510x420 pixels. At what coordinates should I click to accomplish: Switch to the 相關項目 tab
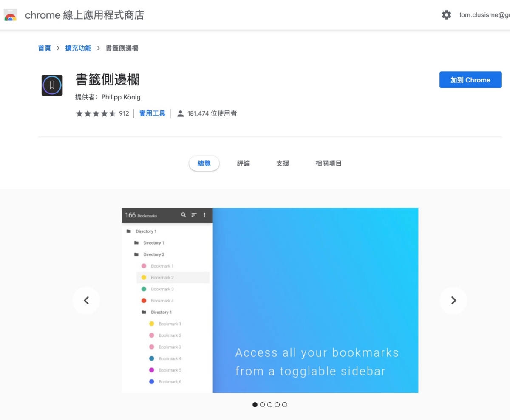(x=329, y=163)
